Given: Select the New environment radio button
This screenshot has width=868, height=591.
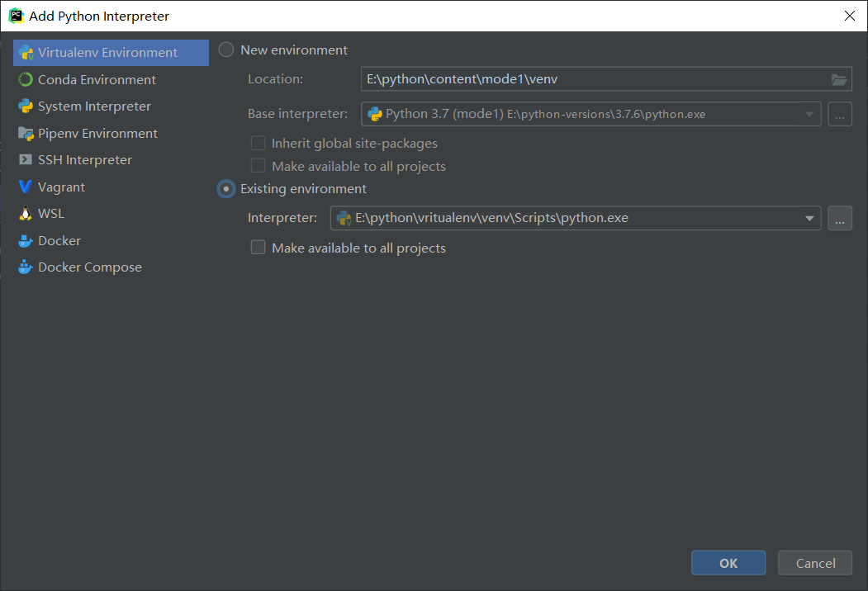Looking at the screenshot, I should (x=225, y=50).
